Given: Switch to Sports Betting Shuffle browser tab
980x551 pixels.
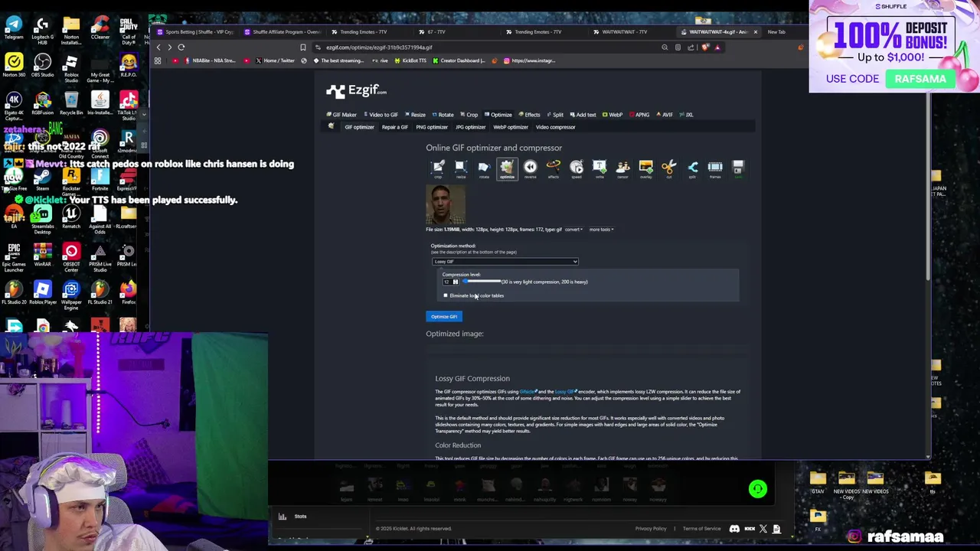Looking at the screenshot, I should [195, 32].
